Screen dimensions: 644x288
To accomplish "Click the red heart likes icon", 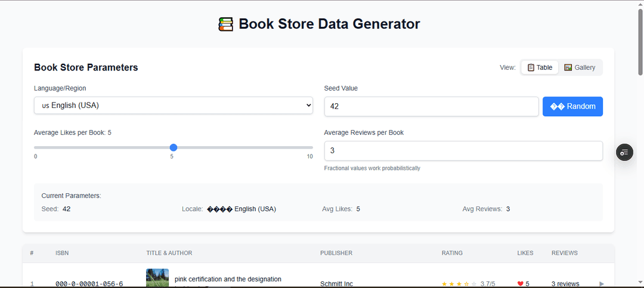I will tap(520, 283).
